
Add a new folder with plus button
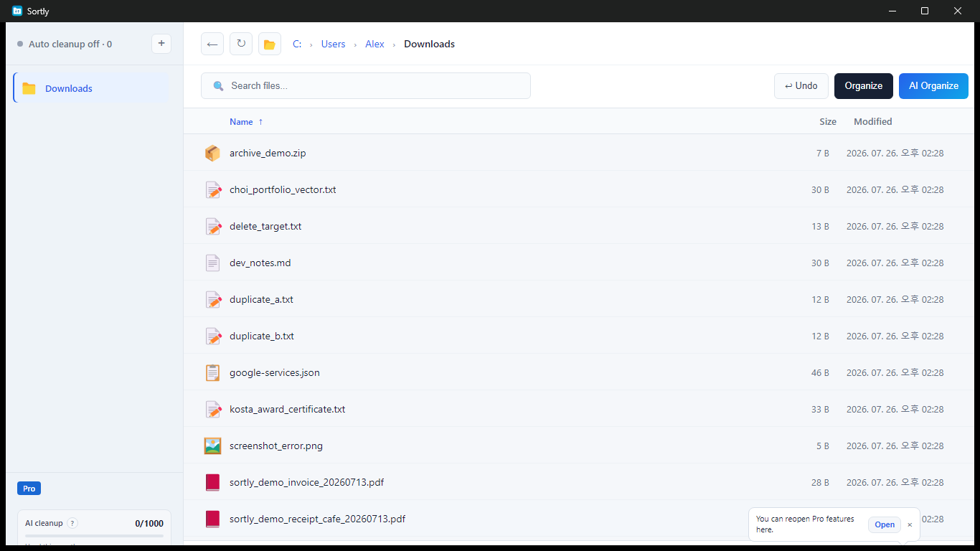click(161, 44)
